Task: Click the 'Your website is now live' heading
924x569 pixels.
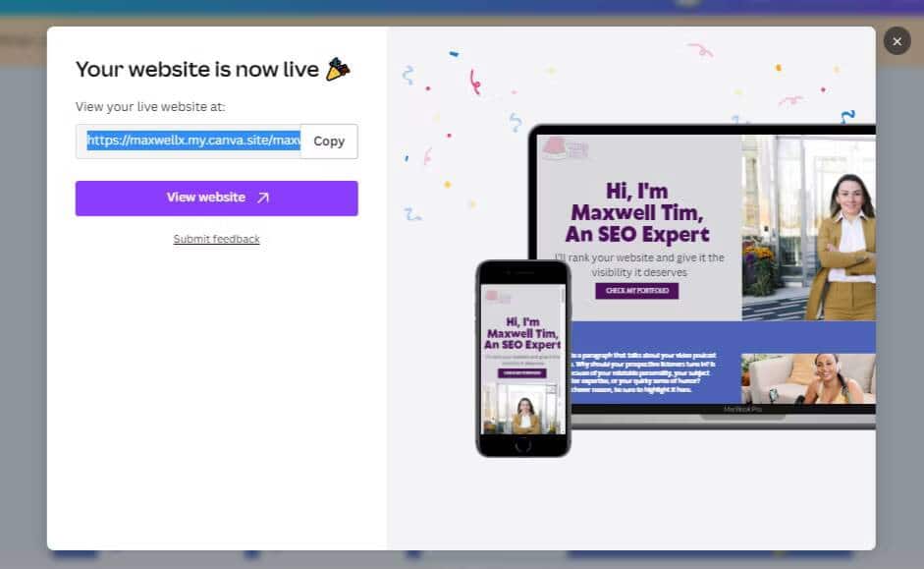Action: click(197, 70)
